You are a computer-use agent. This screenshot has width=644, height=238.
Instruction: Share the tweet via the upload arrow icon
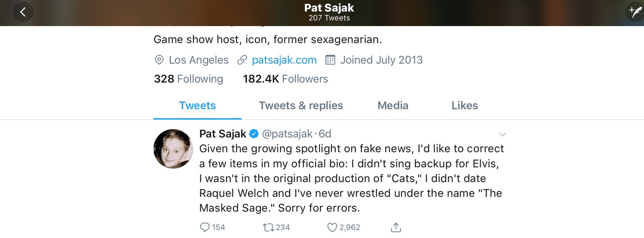tap(396, 227)
